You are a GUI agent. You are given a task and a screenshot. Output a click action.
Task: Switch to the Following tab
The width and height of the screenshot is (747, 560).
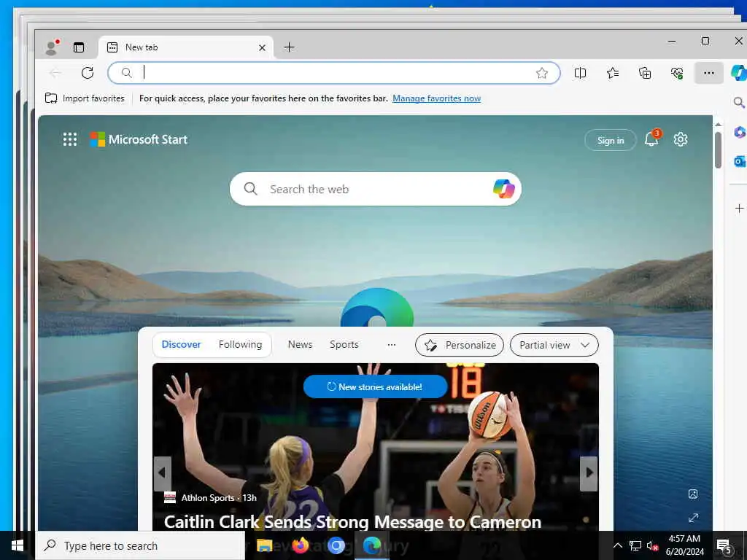coord(240,344)
